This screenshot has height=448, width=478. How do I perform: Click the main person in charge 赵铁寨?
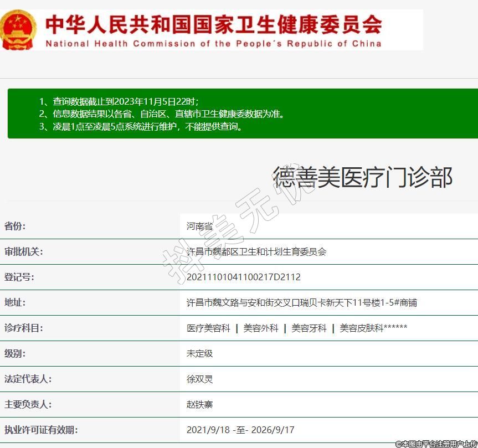199,404
